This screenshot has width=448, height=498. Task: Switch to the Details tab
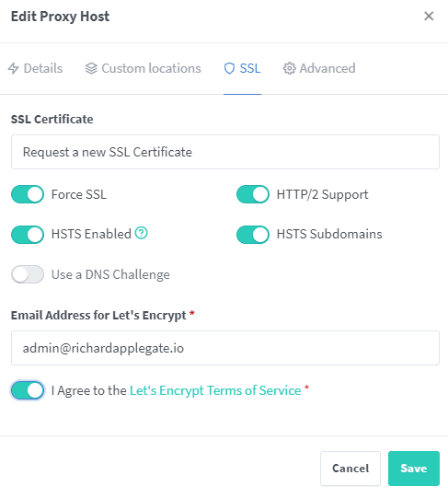pos(35,68)
